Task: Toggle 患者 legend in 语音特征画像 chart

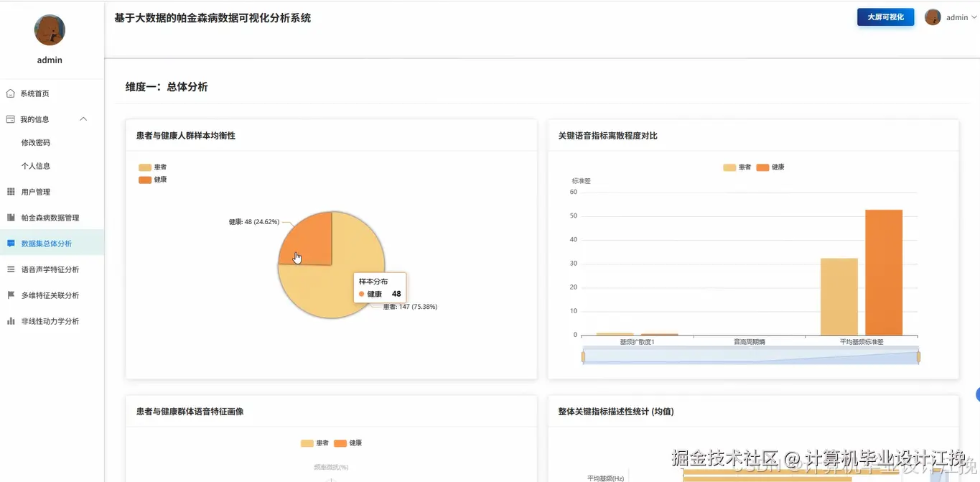Action: (314, 443)
